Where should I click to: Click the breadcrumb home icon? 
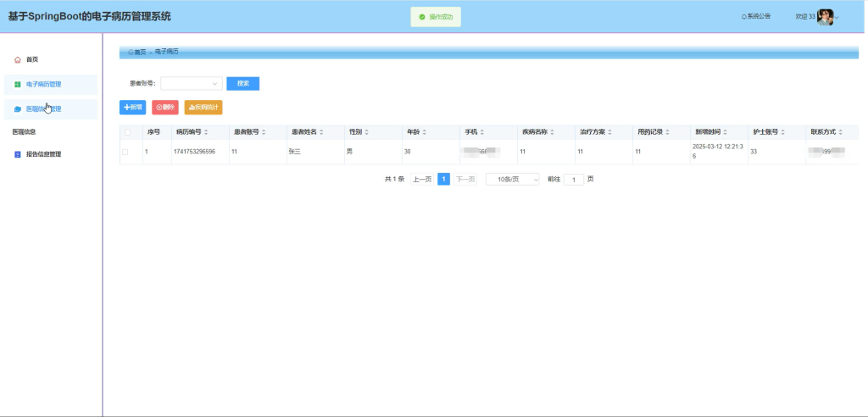click(131, 52)
